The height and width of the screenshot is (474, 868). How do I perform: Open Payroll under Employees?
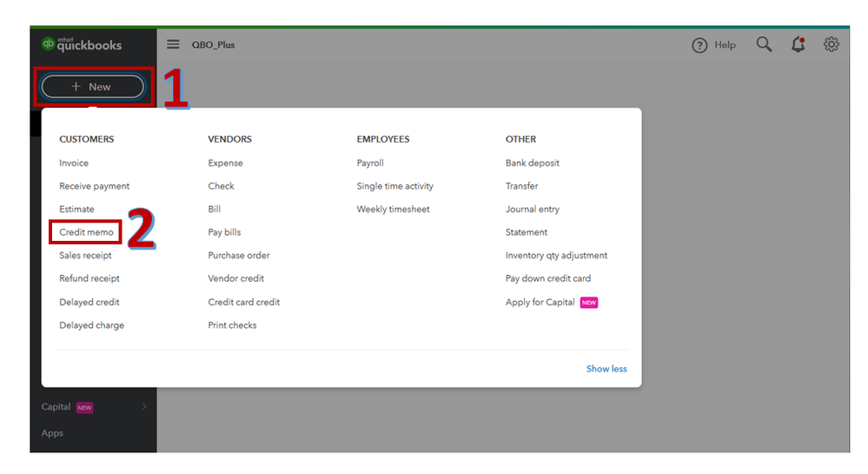coord(370,163)
